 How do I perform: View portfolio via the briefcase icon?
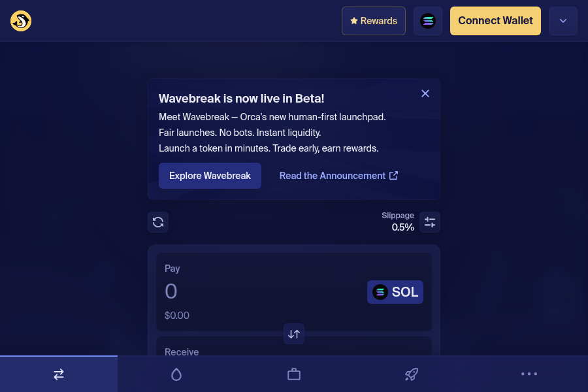click(294, 374)
